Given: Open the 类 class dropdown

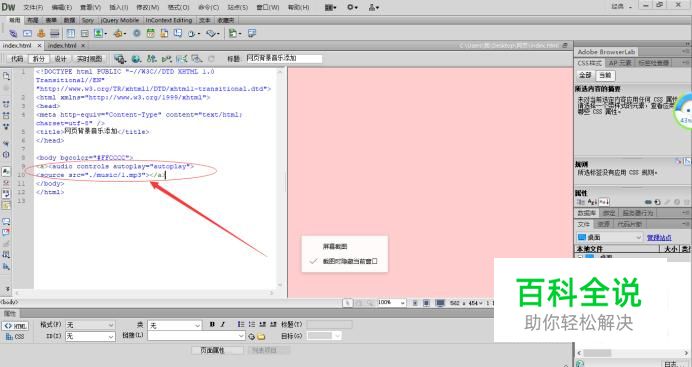Looking at the screenshot, I should tap(174, 326).
